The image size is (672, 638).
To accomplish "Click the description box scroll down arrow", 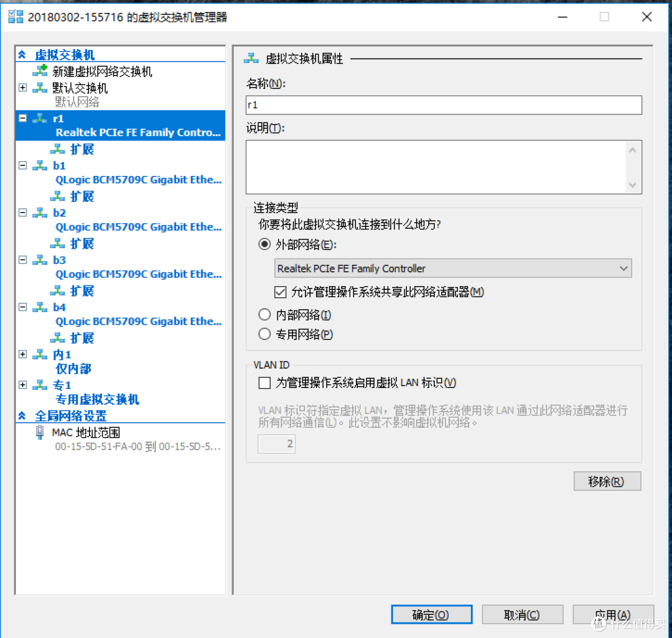I will [x=633, y=185].
